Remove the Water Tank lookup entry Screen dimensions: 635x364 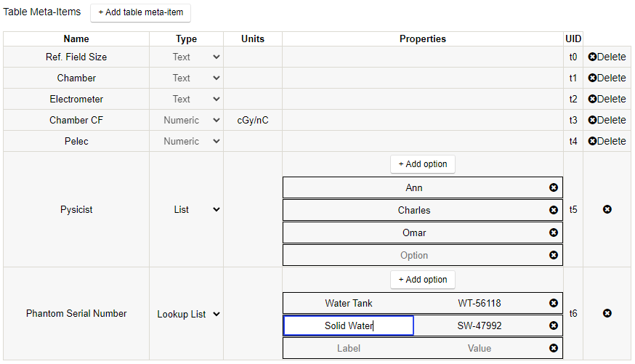click(554, 304)
